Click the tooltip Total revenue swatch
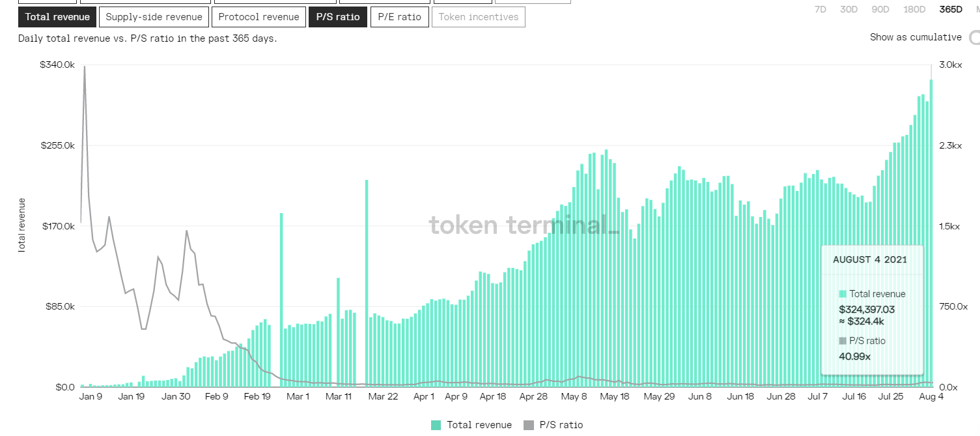The width and height of the screenshot is (980, 436). point(843,294)
